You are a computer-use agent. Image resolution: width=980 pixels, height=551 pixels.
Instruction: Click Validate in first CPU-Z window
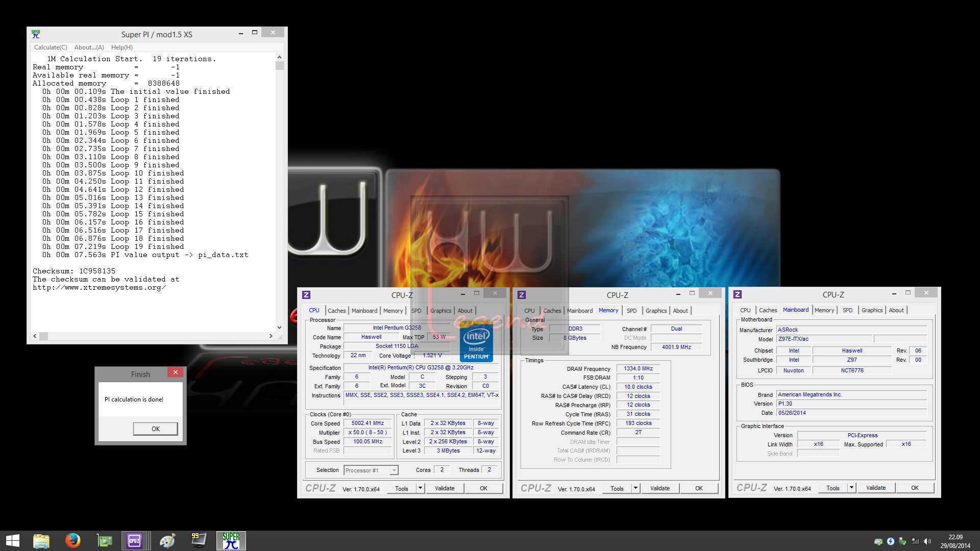[x=445, y=488]
